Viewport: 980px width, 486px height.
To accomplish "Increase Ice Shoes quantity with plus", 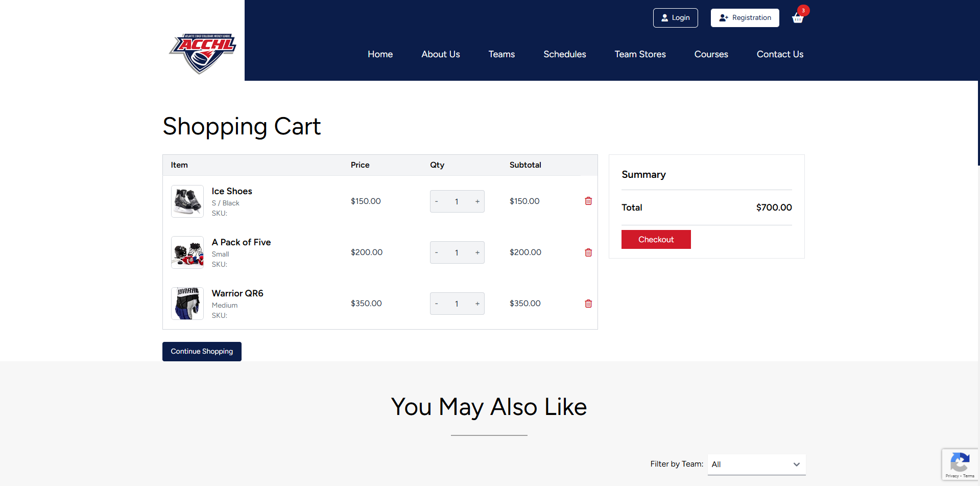I will 477,201.
